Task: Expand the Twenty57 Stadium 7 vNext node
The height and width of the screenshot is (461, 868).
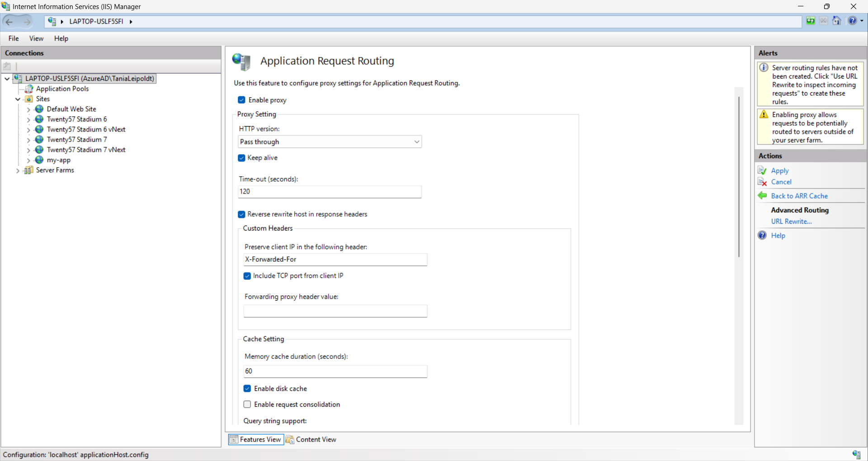Action: point(28,150)
